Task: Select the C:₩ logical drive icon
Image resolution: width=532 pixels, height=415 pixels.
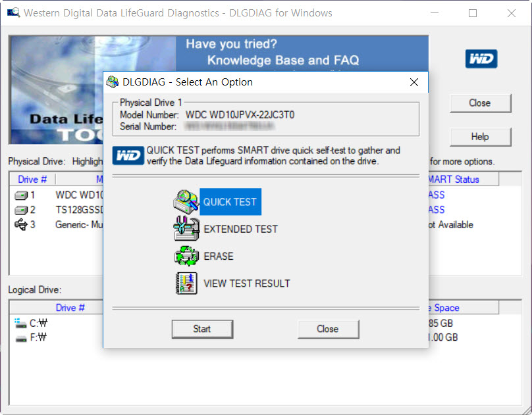Action: point(20,323)
